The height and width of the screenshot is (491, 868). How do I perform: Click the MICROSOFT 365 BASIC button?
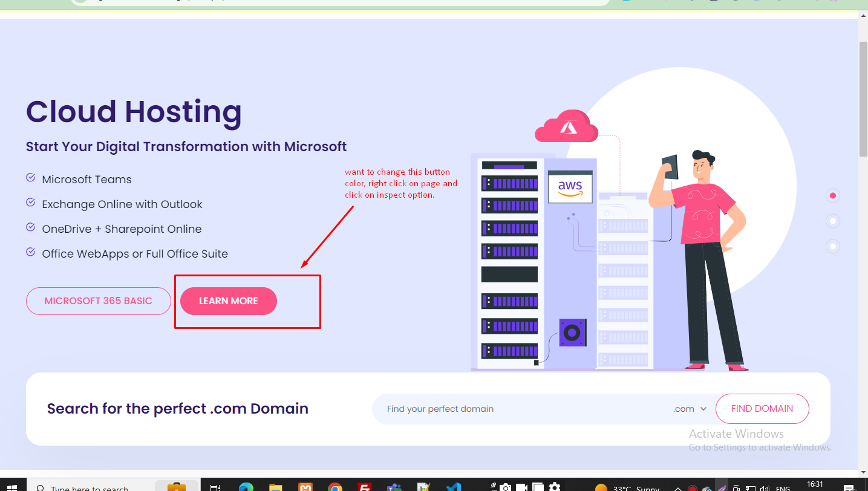point(99,301)
